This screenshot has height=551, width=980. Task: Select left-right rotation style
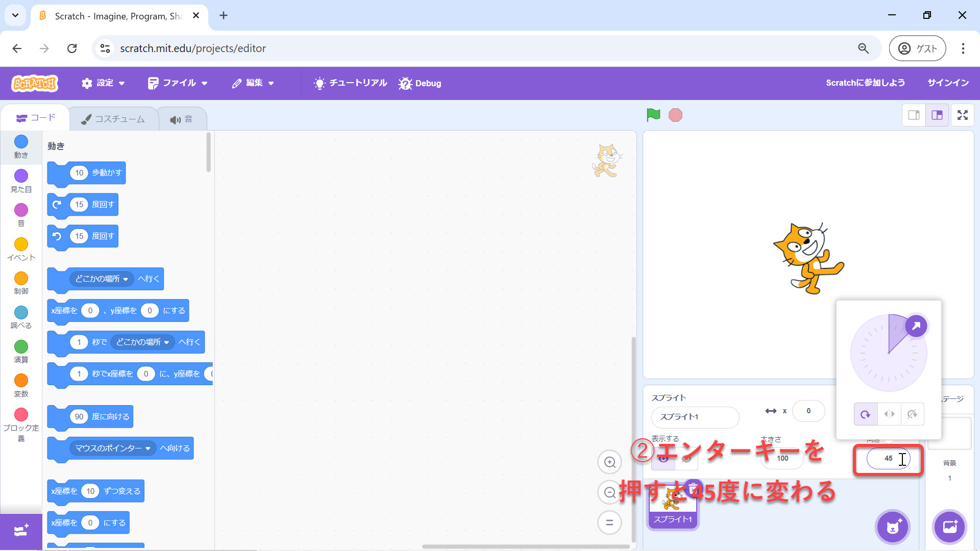[x=889, y=414]
